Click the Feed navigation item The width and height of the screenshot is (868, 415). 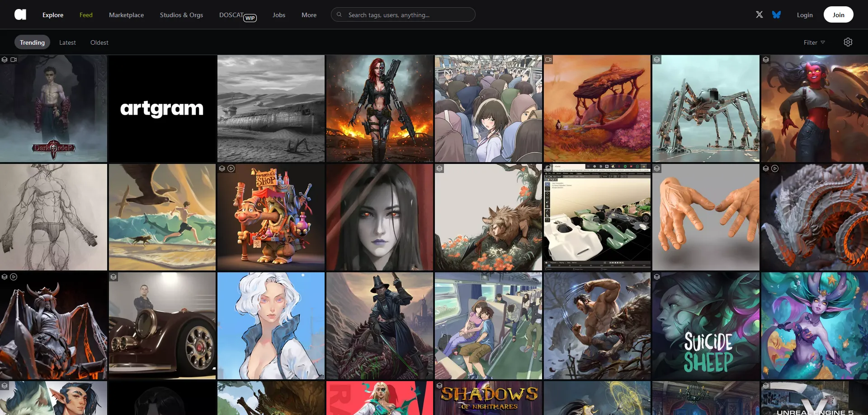pyautogui.click(x=86, y=14)
